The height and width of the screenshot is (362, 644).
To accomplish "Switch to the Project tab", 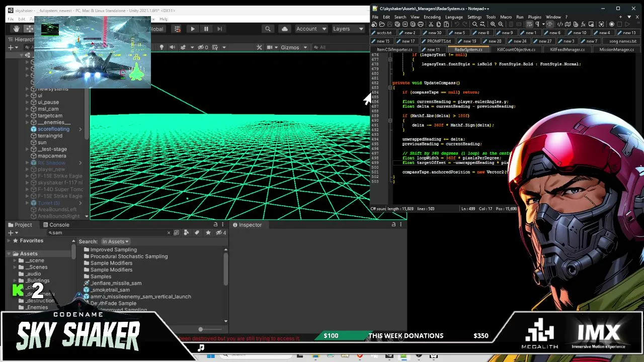I will tap(20, 225).
